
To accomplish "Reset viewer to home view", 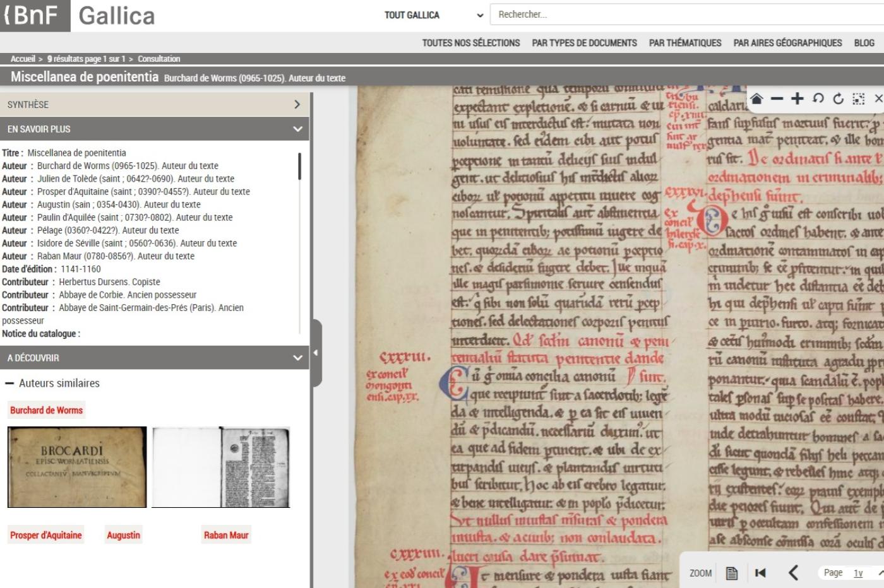I will 756,98.
